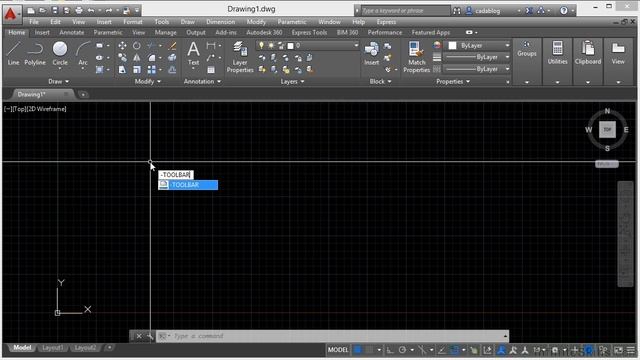Switch to the Manage ribbon tab
The height and width of the screenshot is (360, 640).
[165, 32]
